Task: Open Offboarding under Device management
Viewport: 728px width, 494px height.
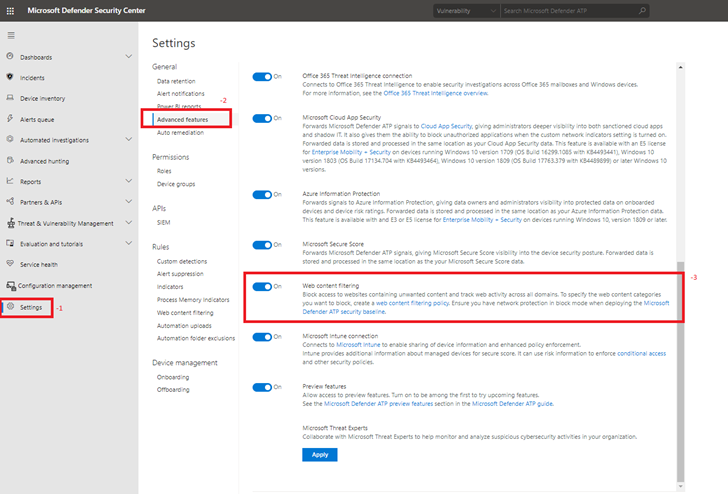Action: [x=173, y=390]
